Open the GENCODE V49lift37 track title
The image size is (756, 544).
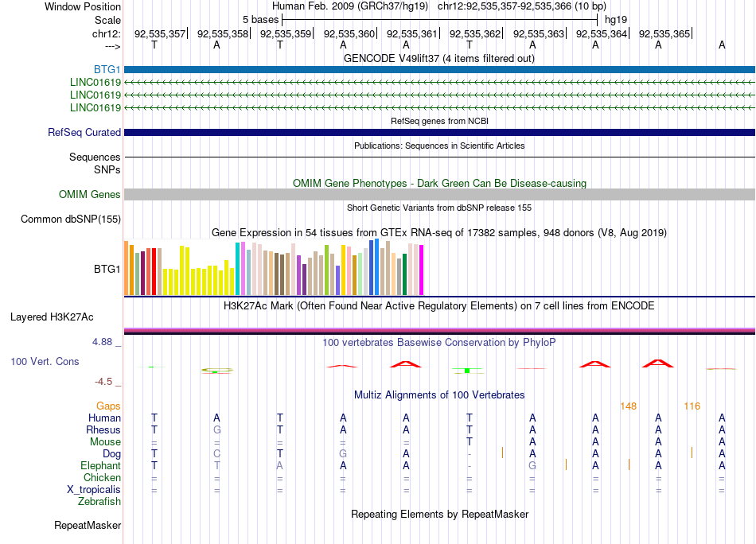tap(438, 58)
